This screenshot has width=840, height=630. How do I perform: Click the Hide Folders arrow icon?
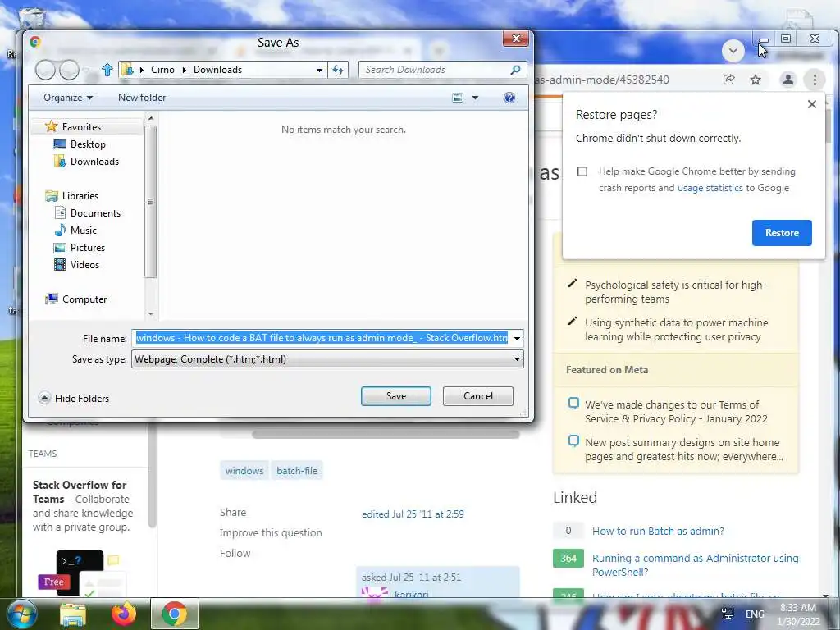(x=44, y=398)
